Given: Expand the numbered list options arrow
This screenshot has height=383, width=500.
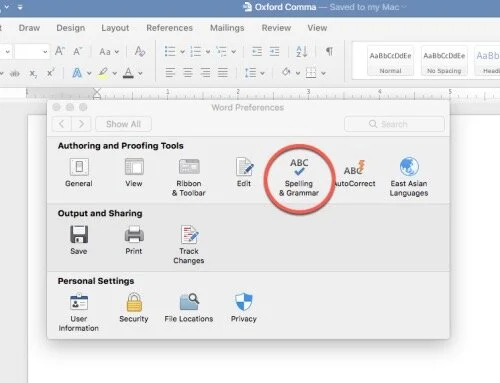Looking at the screenshot, I should (208, 52).
